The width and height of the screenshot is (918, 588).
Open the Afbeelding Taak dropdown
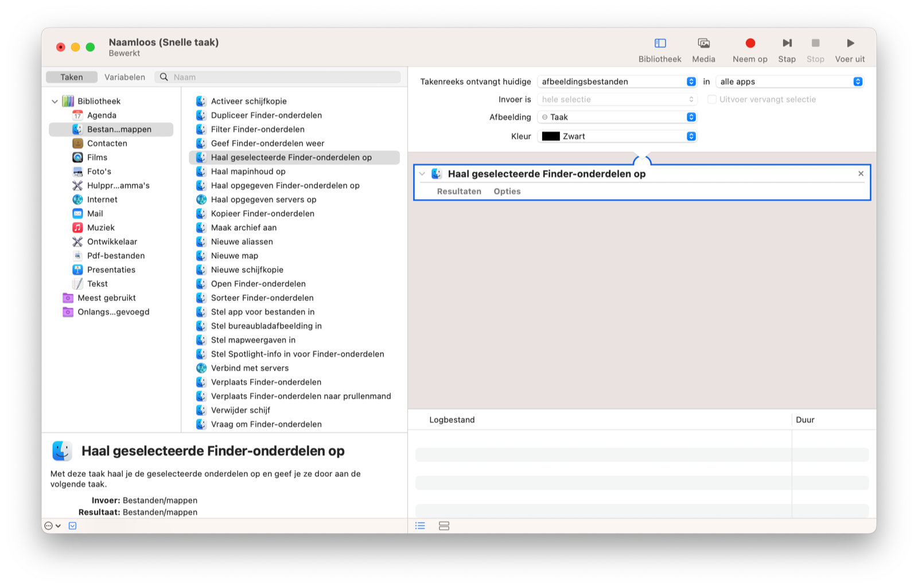click(617, 117)
